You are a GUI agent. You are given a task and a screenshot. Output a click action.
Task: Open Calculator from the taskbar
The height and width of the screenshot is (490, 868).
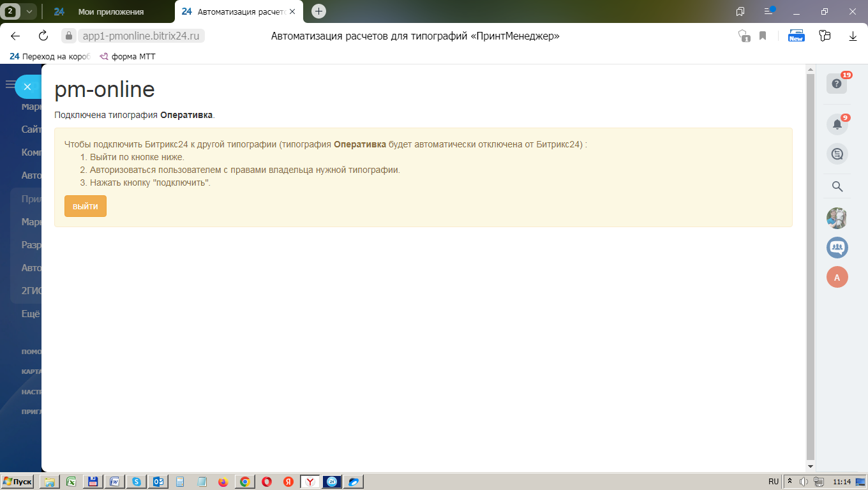(x=180, y=482)
